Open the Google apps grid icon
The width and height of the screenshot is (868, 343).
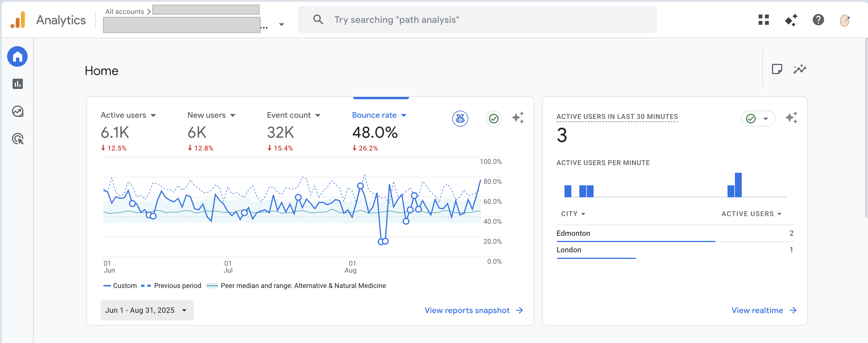click(x=763, y=20)
